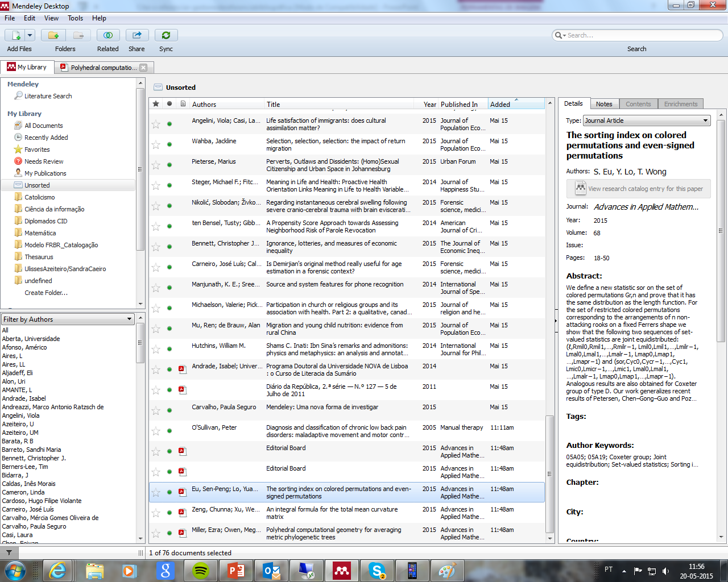Open the Tools menu
Screen dimensions: 728x582
tap(76, 18)
